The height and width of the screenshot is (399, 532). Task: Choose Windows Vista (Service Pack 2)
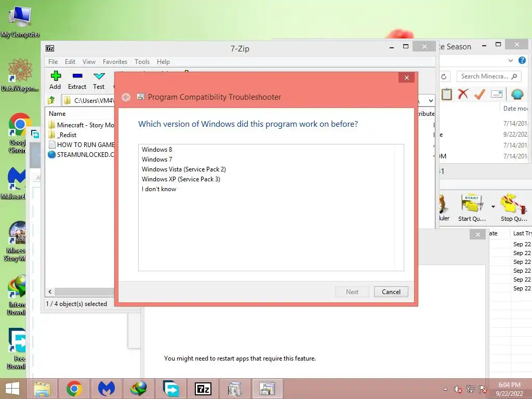[183, 169]
